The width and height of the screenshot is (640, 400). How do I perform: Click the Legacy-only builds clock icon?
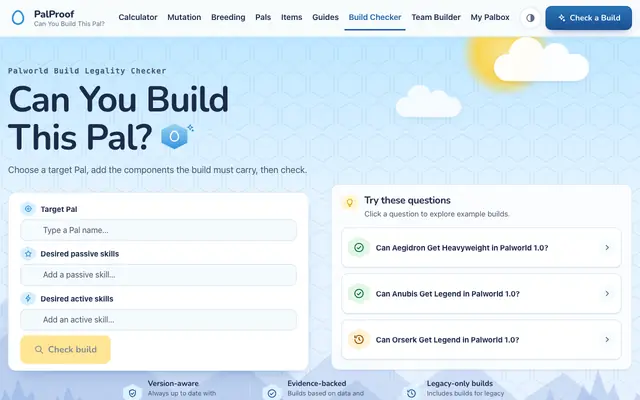coord(411,393)
